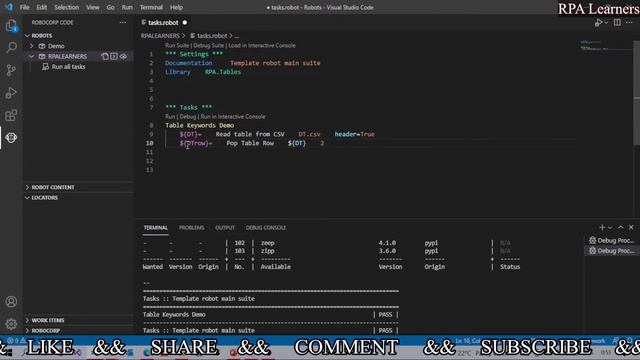Click RPALEARNERS in the breadcrumb

click(160, 36)
